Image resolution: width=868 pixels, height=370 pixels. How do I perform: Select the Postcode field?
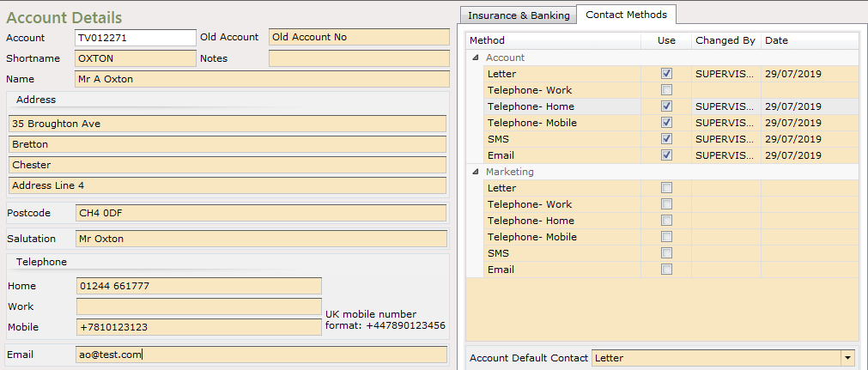click(261, 213)
